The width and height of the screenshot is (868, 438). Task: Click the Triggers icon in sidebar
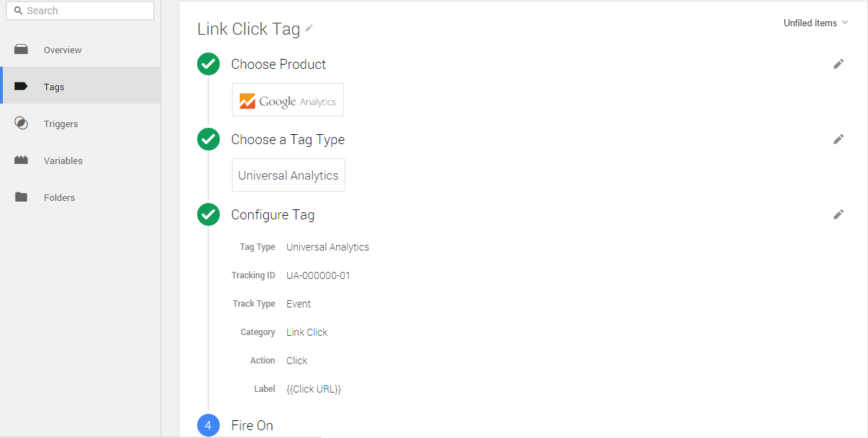pyautogui.click(x=21, y=124)
